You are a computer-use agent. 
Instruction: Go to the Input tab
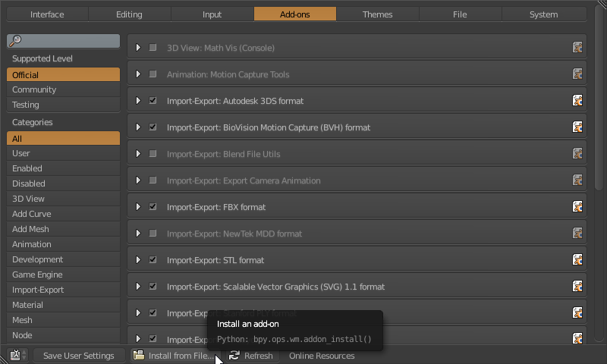[212, 14]
